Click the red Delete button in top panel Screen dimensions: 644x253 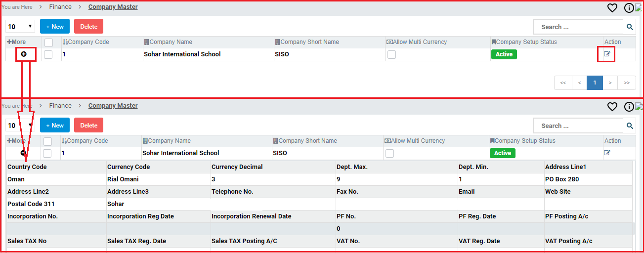tap(89, 27)
